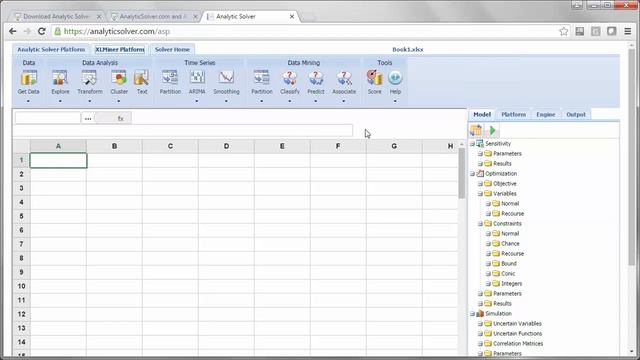Switch to XLMiner Platform tab
Screen dimensions: 640x360
120,49
